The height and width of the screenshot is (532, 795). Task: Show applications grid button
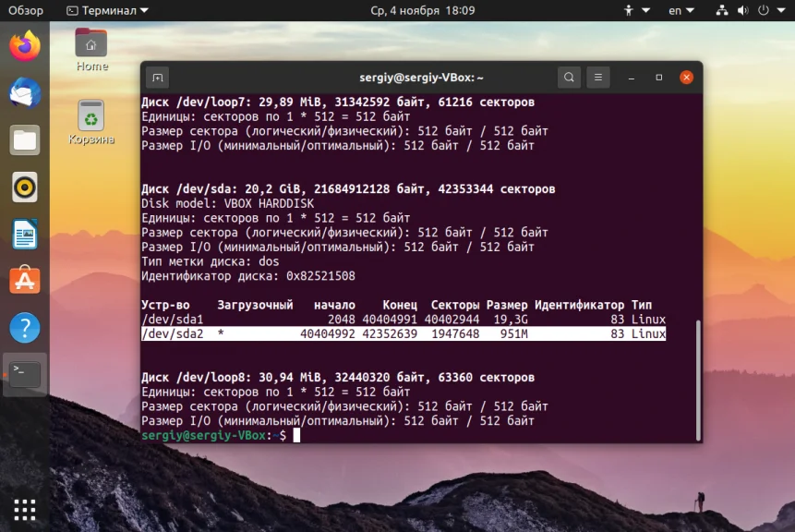[25, 510]
